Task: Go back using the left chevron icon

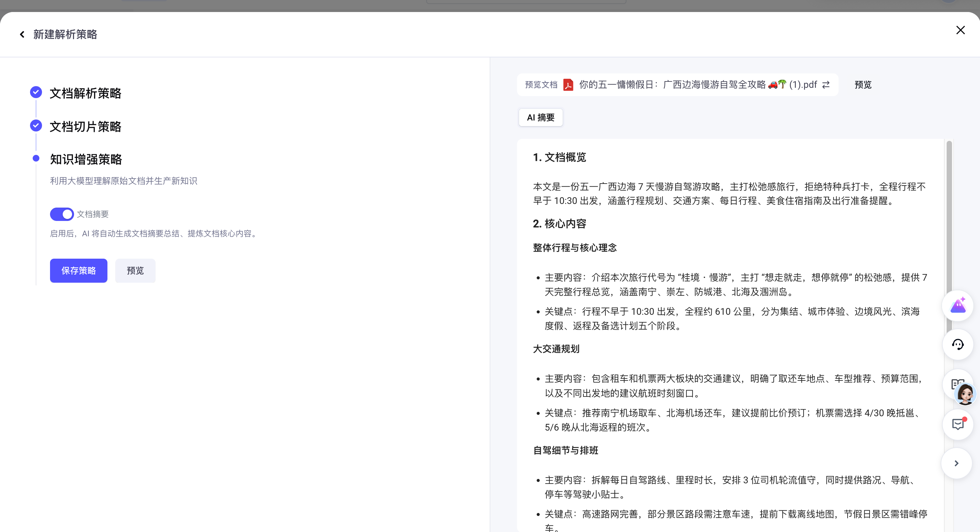Action: tap(22, 35)
